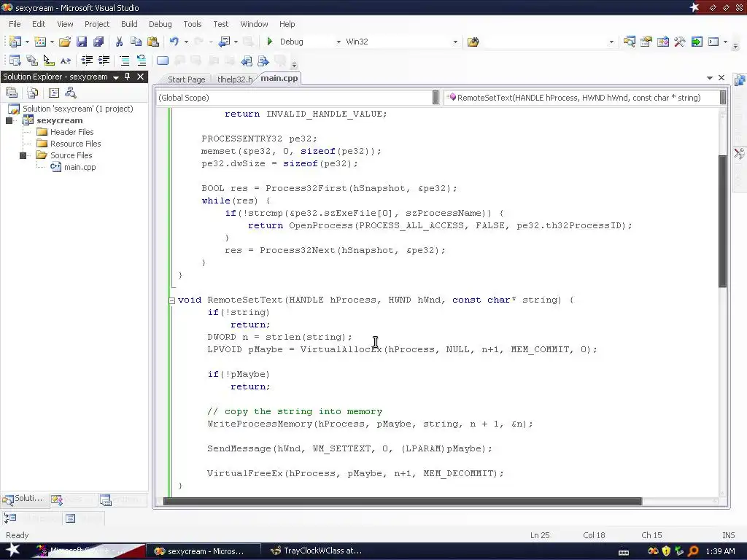The width and height of the screenshot is (747, 560).
Task: Click the Display Parameter Info icon
Action: [x=32, y=61]
